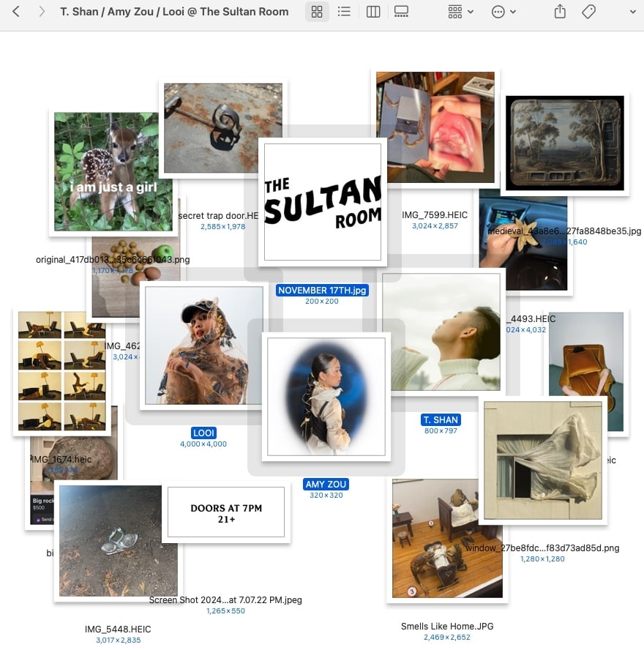Select THE SULTAN ROOM logo thumbnail
The image size is (644, 650).
tap(322, 201)
